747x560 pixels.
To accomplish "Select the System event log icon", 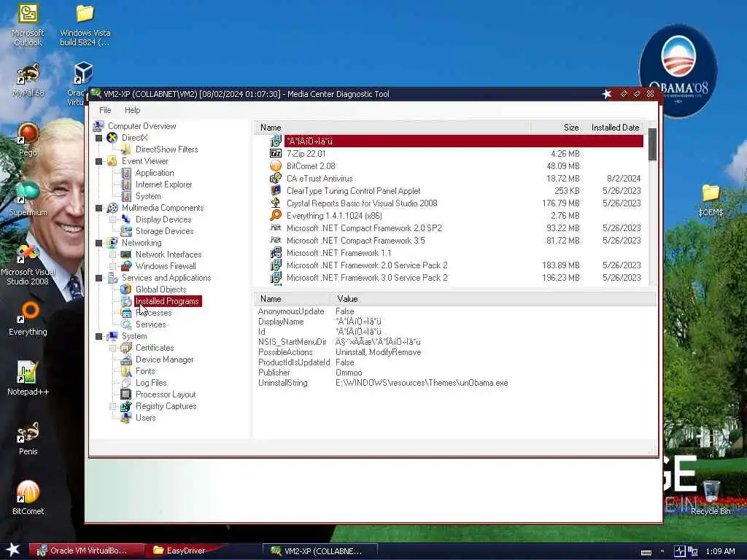I will (125, 196).
